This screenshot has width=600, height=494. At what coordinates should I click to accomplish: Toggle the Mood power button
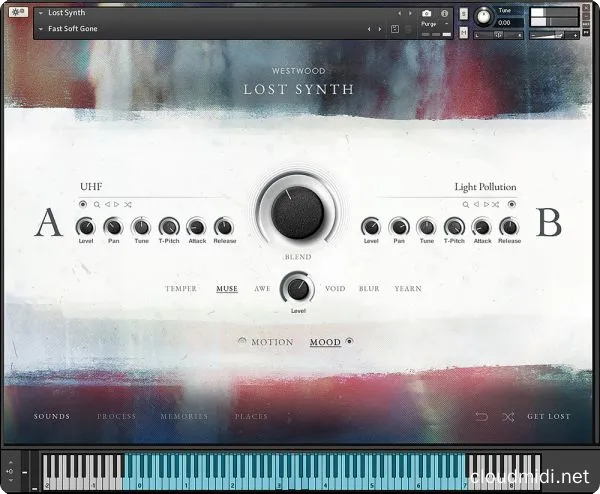pyautogui.click(x=349, y=341)
